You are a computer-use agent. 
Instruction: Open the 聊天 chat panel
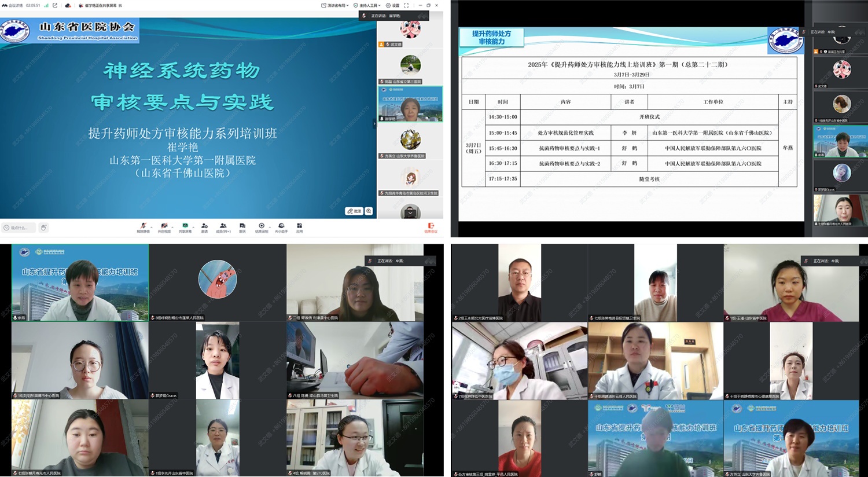click(x=242, y=226)
